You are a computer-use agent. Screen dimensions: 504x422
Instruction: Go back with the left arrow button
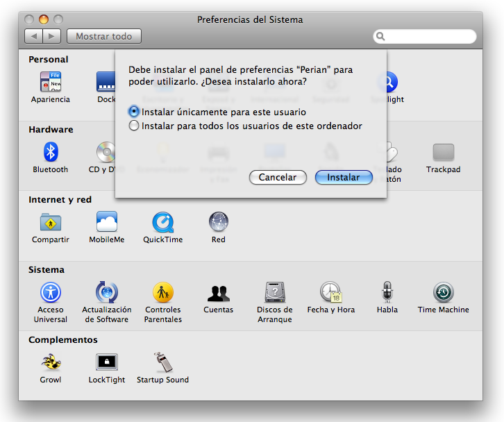pyautogui.click(x=33, y=36)
